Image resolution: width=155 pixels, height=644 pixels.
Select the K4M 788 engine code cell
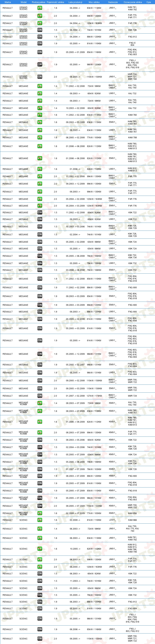coord(132,137)
